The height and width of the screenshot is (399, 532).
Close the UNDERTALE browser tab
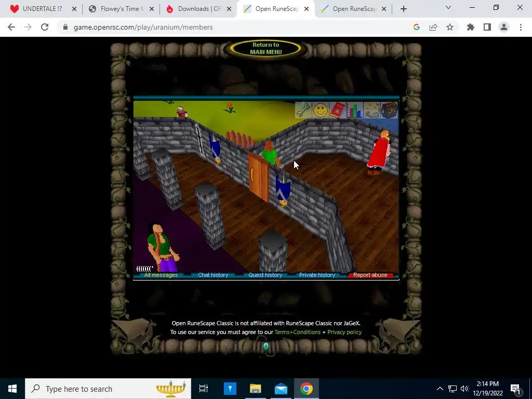tap(74, 9)
